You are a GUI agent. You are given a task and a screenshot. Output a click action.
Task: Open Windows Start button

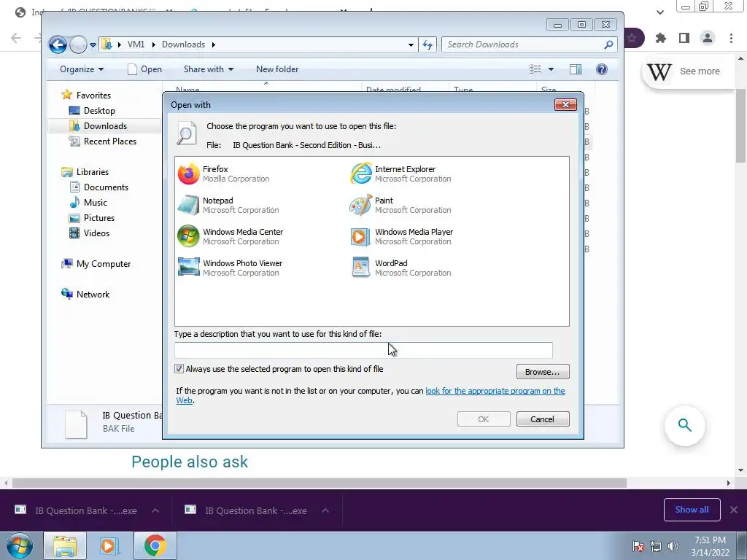point(19,545)
